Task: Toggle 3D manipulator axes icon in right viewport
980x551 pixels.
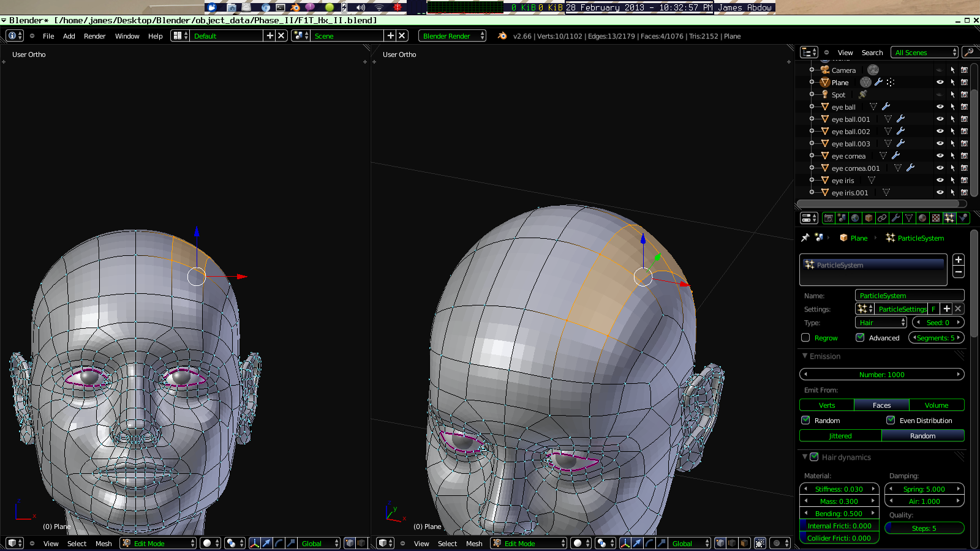Action: [625, 543]
